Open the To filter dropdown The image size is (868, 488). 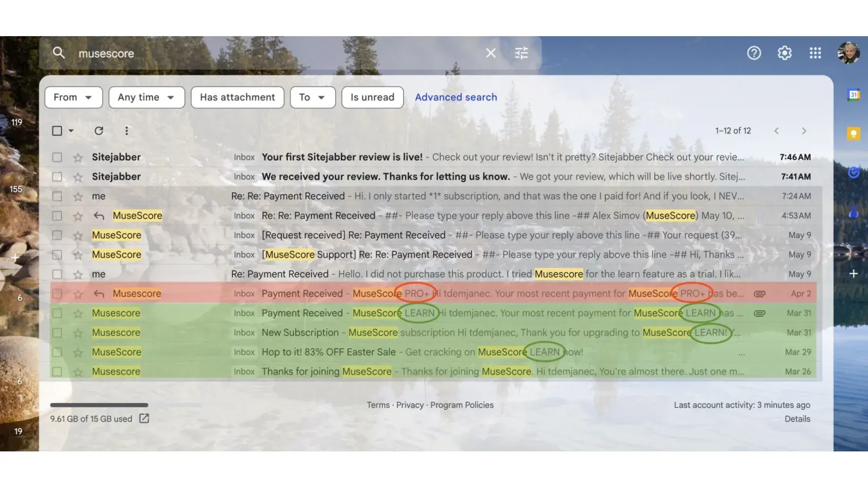click(x=312, y=97)
